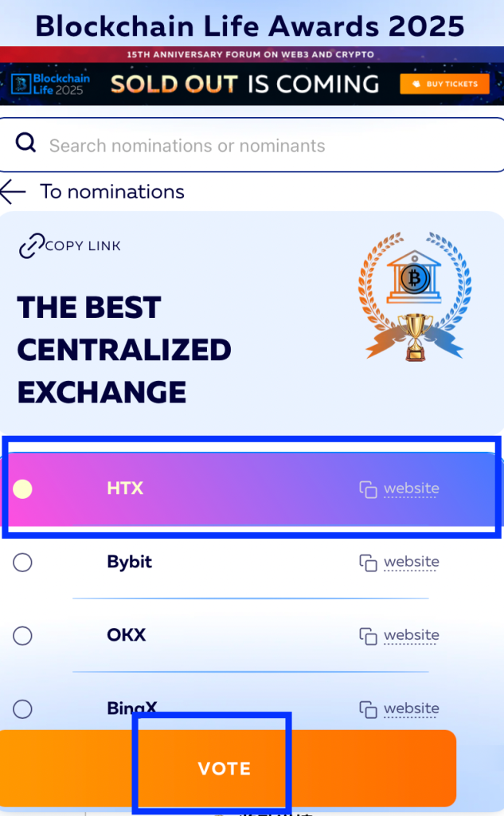The height and width of the screenshot is (816, 504).
Task: Click the copy icon beside BingX website
Action: pos(368,708)
